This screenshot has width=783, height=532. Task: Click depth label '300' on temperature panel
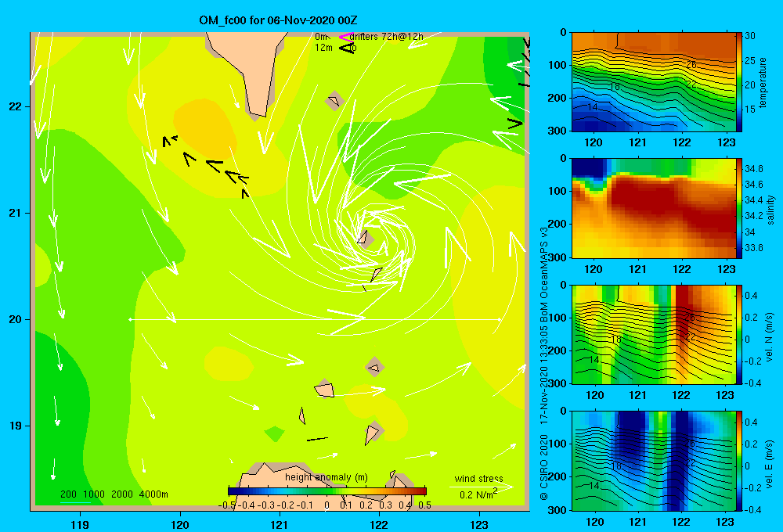tap(559, 131)
